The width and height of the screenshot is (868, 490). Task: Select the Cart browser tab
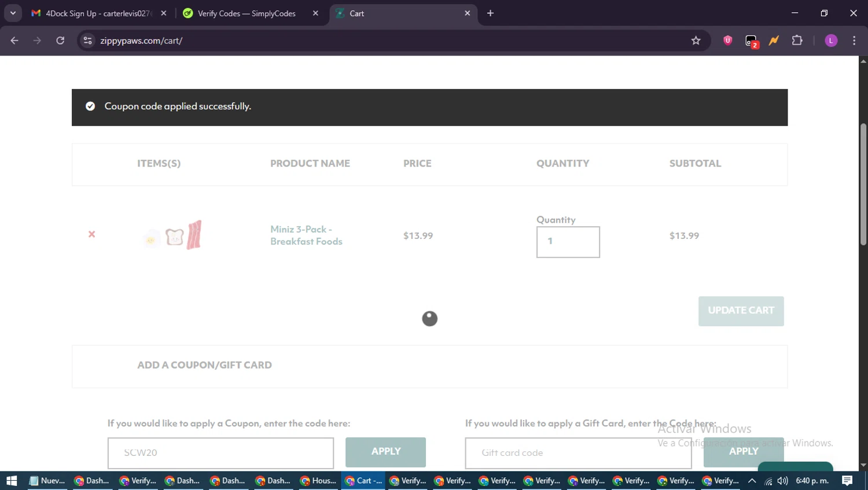pos(403,13)
